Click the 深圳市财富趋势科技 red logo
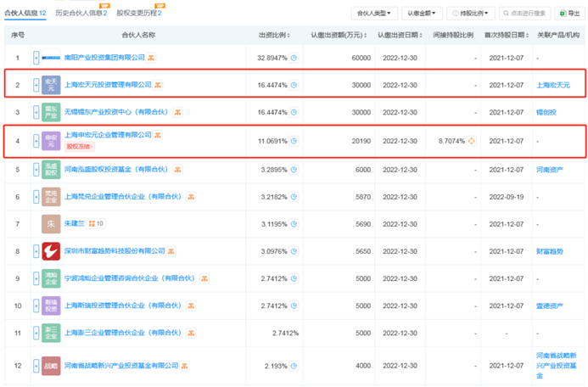Viewport: 588px width, 387px height. point(51,251)
